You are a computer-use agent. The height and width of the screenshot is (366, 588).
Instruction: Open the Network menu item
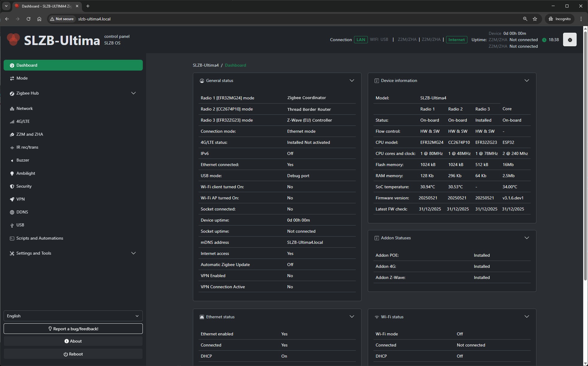pos(24,108)
